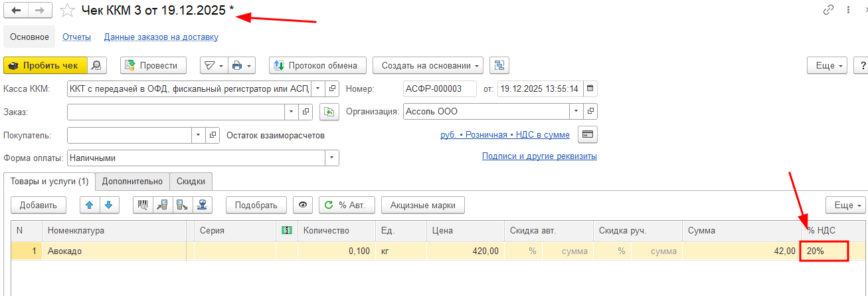Viewport: 868px width, 296px height.
Task: Click the Акцизные марки button
Action: pos(423,205)
